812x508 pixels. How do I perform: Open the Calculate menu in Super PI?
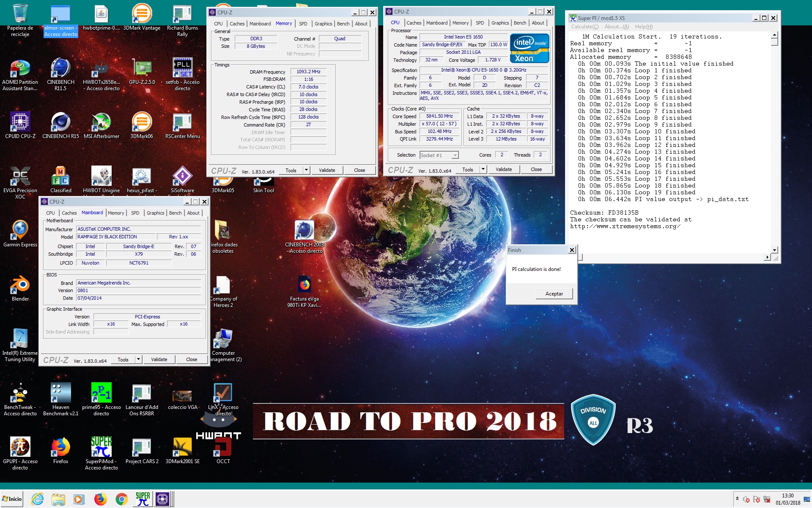[x=584, y=27]
